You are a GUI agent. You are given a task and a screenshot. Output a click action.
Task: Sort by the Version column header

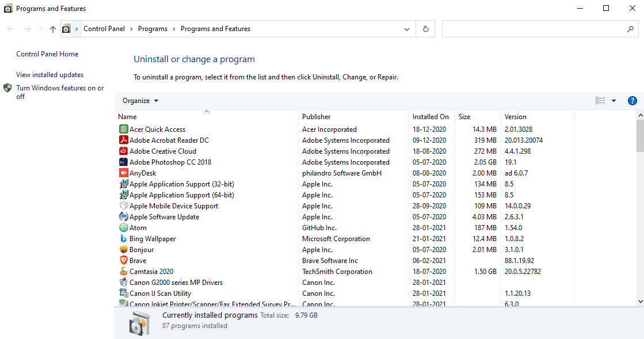pyautogui.click(x=538, y=117)
